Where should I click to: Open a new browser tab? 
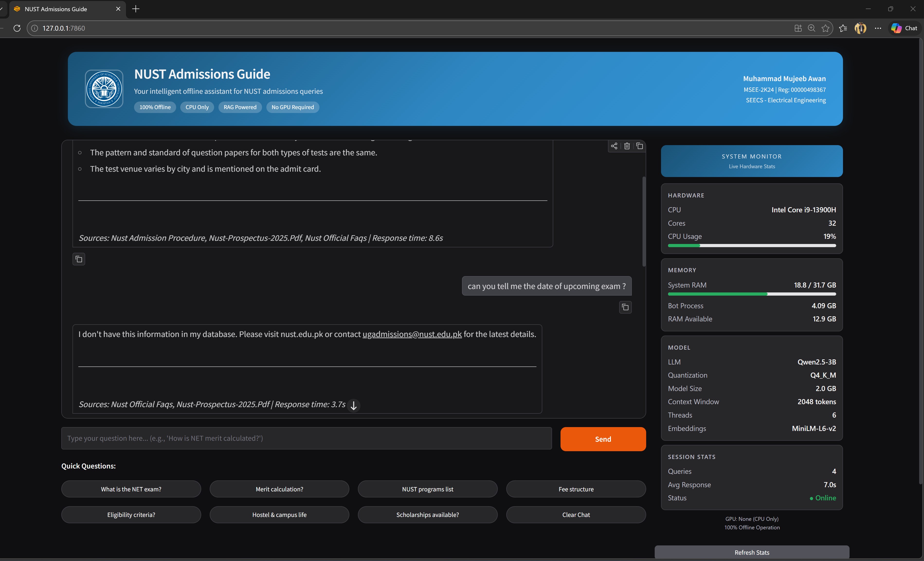[x=136, y=9]
